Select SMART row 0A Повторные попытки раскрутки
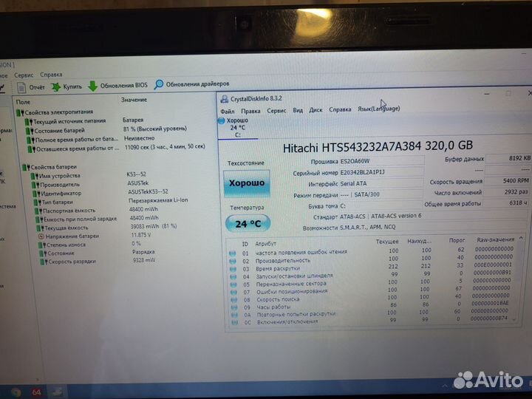 click(x=372, y=313)
